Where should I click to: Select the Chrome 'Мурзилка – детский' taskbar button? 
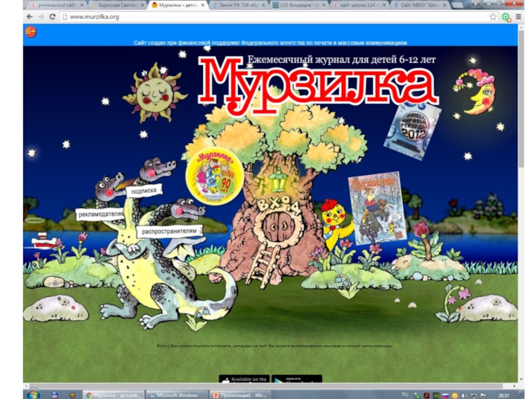pyautogui.click(x=113, y=395)
